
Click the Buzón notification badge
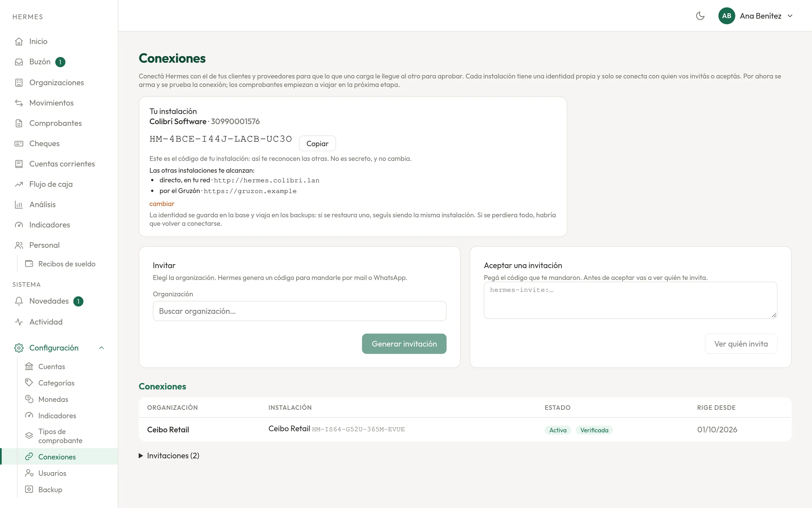(60, 62)
